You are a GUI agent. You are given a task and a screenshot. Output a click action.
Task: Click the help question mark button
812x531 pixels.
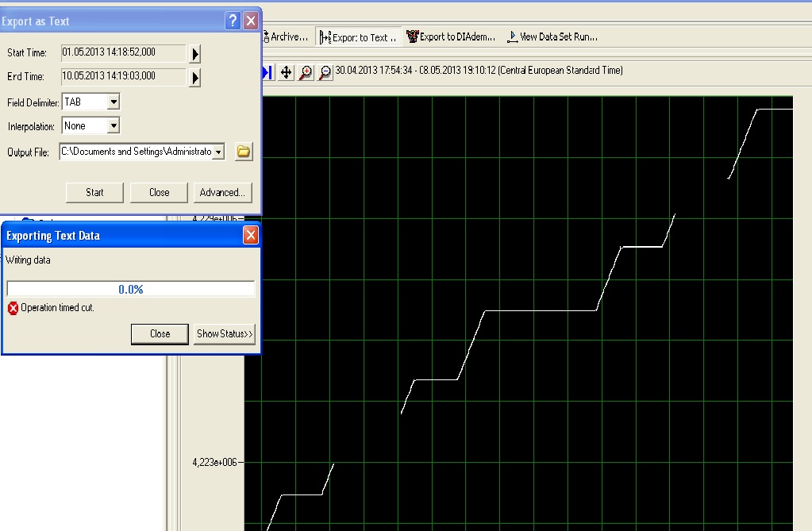point(233,21)
